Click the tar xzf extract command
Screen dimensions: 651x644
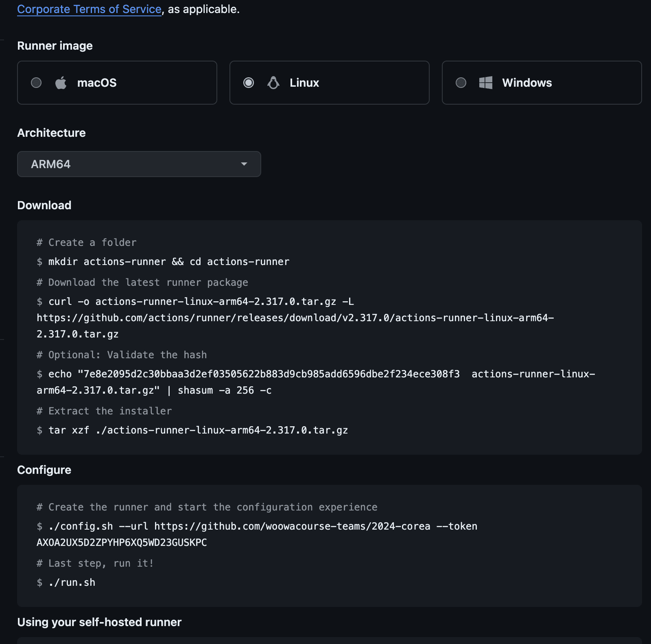coord(198,430)
